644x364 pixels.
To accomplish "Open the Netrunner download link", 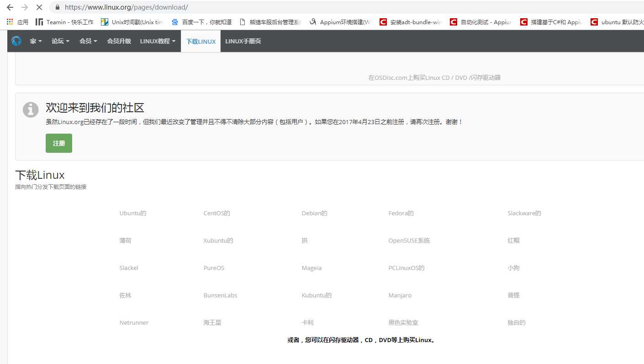I will pyautogui.click(x=134, y=322).
